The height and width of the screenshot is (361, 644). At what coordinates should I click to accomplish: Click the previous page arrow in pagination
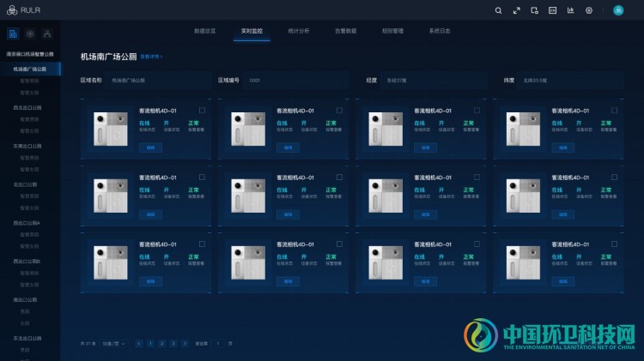(x=140, y=343)
